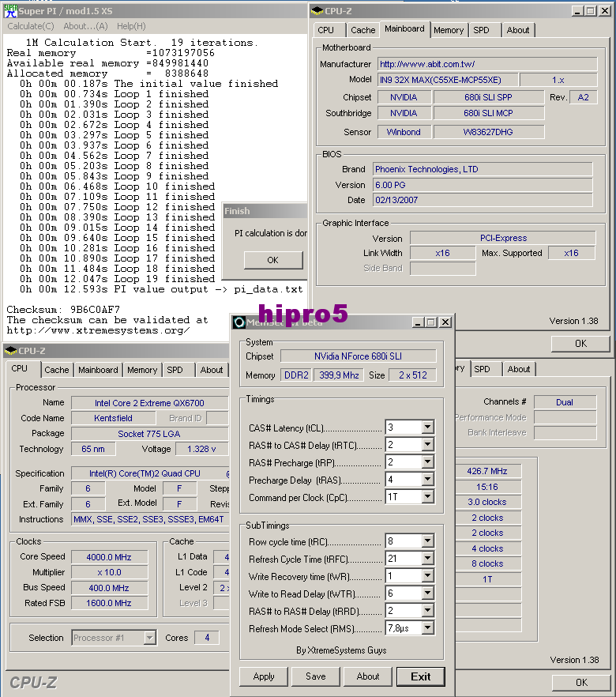The image size is (616, 697).
Task: Expand the RAS# to RAS# Delay (tRRD) dropdown
Action: (428, 611)
